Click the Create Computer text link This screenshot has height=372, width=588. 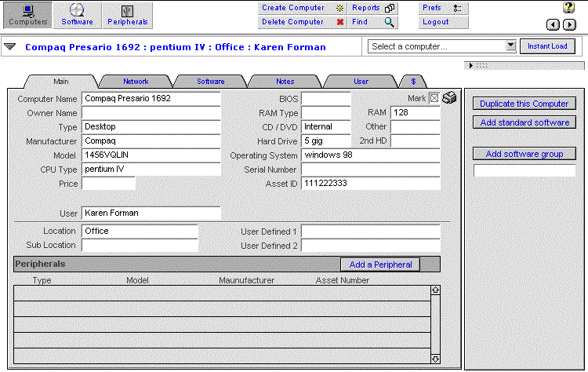click(293, 8)
